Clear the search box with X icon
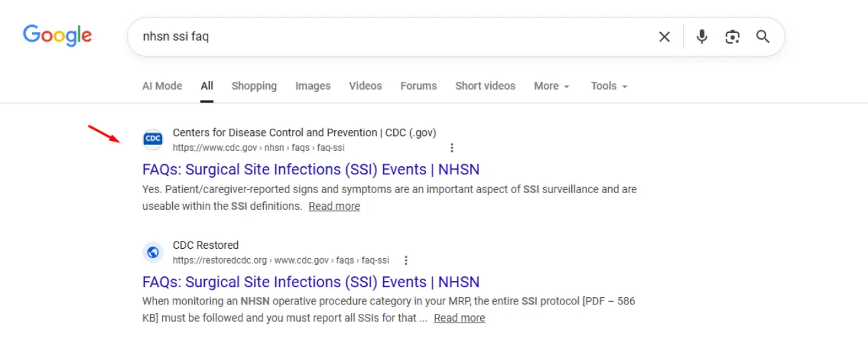 click(x=664, y=37)
